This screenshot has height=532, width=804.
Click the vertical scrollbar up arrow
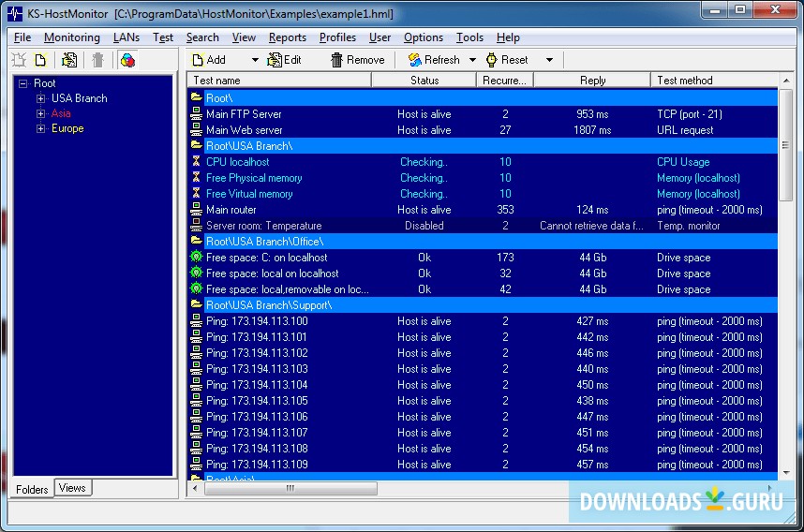click(786, 81)
